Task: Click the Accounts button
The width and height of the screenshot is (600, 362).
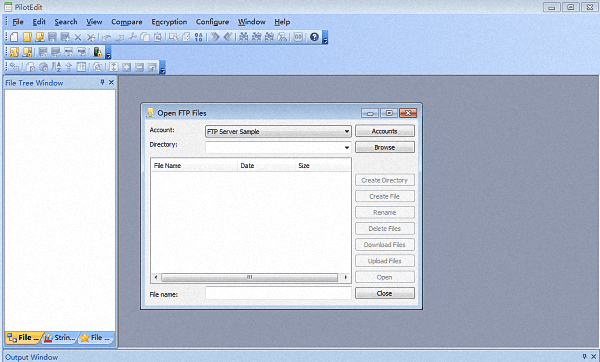Action: (385, 131)
